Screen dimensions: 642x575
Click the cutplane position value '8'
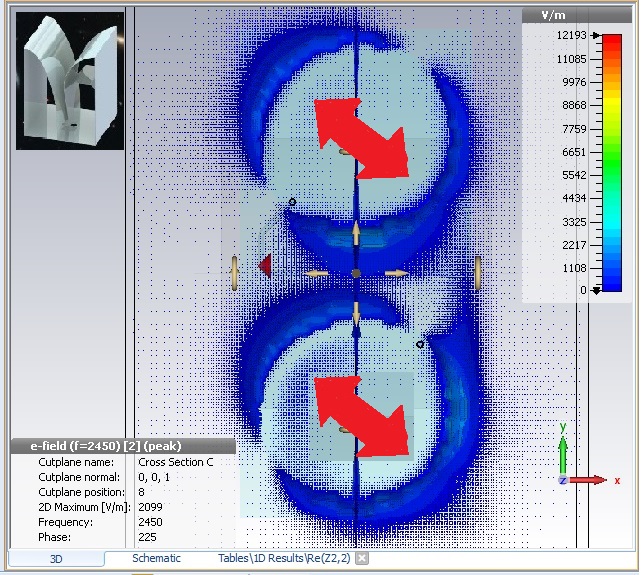[142, 492]
